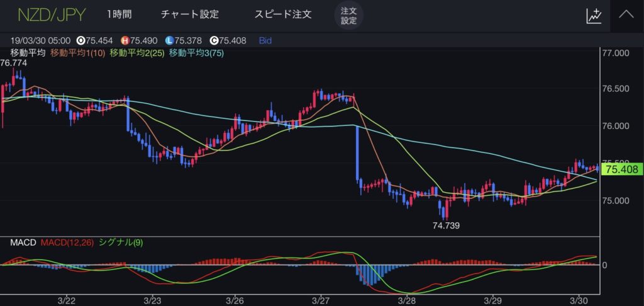The width and height of the screenshot is (644, 306).
Task: Open the chart indicator add icon
Action: (594, 16)
